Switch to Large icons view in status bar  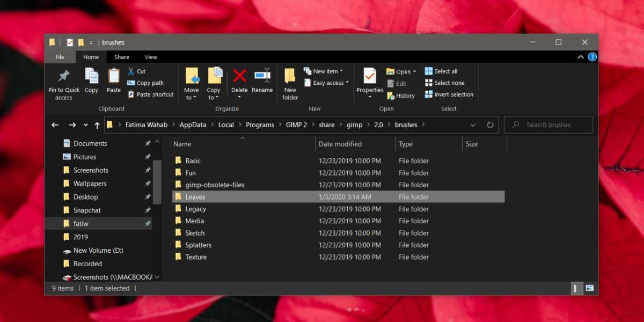coord(589,288)
